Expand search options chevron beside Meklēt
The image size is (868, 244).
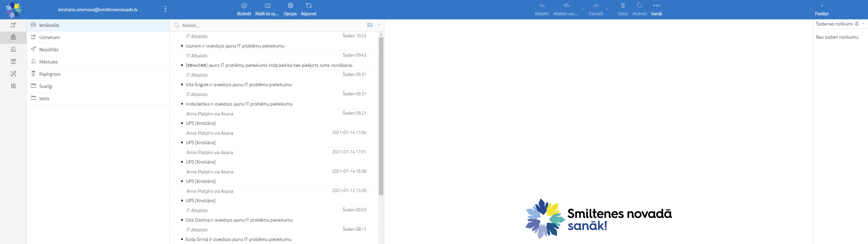click(379, 25)
